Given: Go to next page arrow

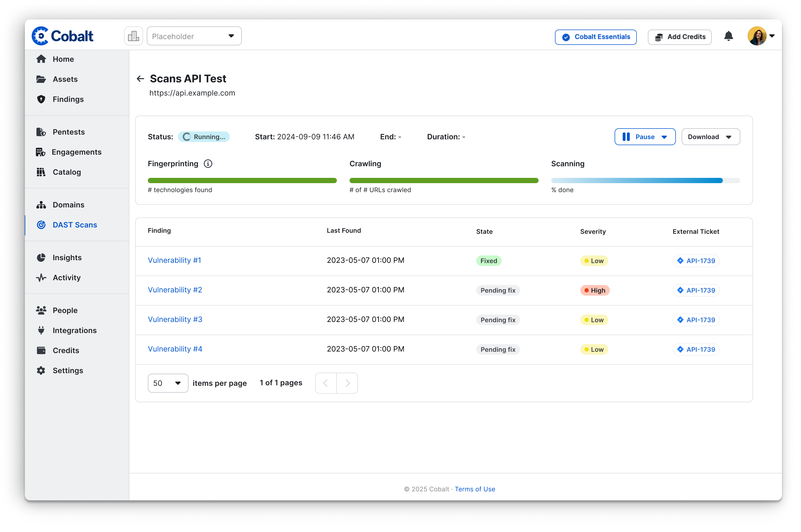Looking at the screenshot, I should [x=347, y=383].
